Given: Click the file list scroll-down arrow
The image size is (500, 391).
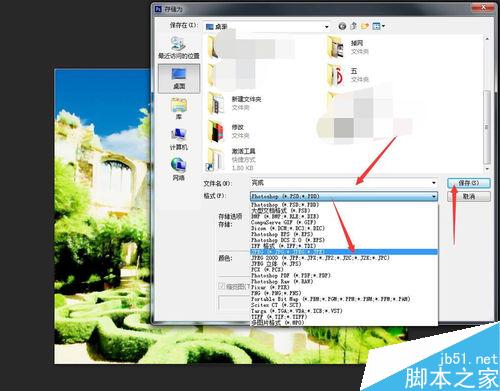Looking at the screenshot, I should pyautogui.click(x=487, y=169).
